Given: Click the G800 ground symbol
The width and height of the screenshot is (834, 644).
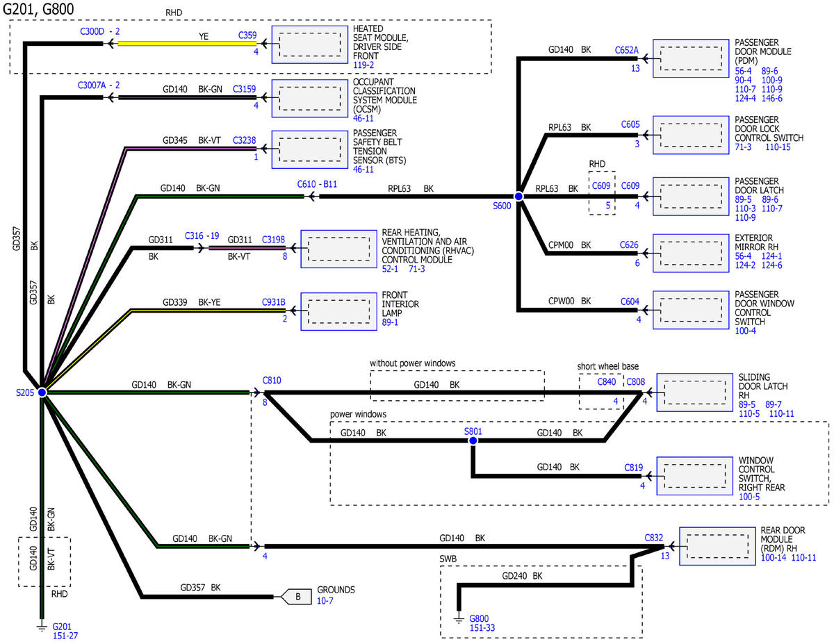Looking at the screenshot, I should [458, 618].
